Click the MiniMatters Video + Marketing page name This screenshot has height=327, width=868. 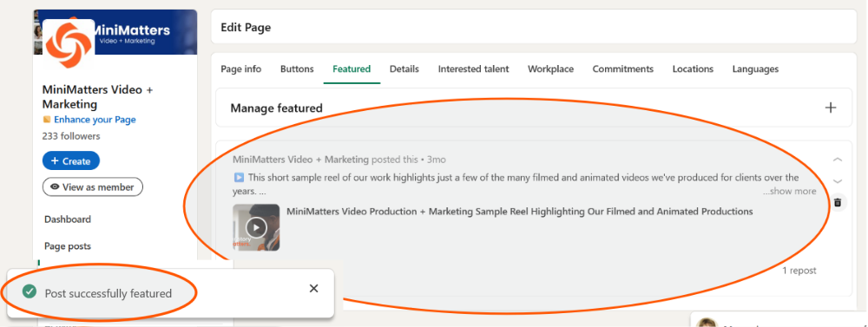click(97, 97)
